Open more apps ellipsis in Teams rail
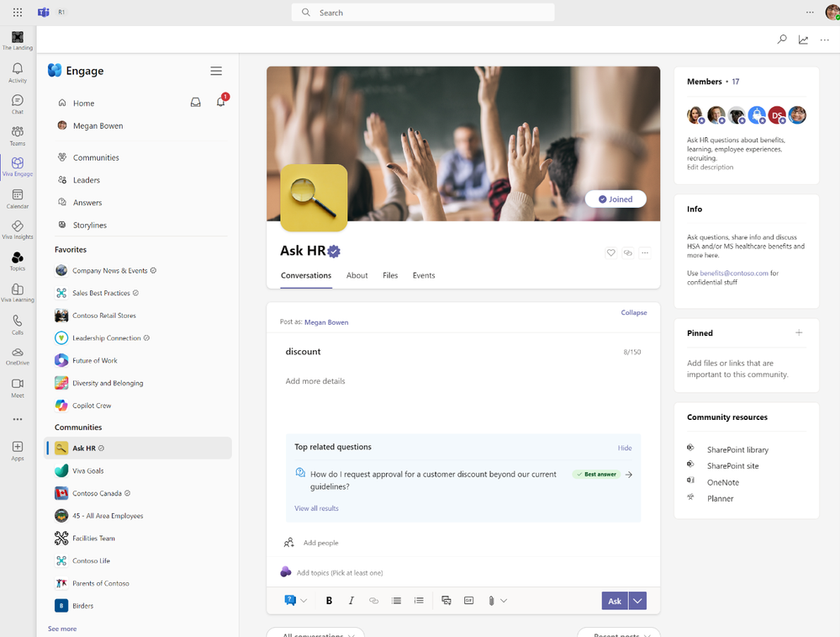 pyautogui.click(x=17, y=419)
